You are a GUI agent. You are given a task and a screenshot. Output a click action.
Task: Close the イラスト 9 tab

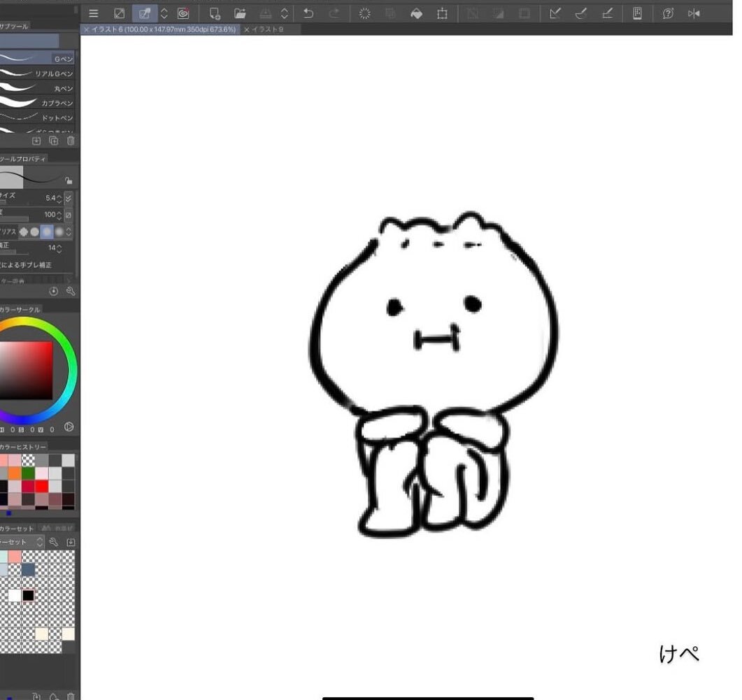[x=247, y=29]
